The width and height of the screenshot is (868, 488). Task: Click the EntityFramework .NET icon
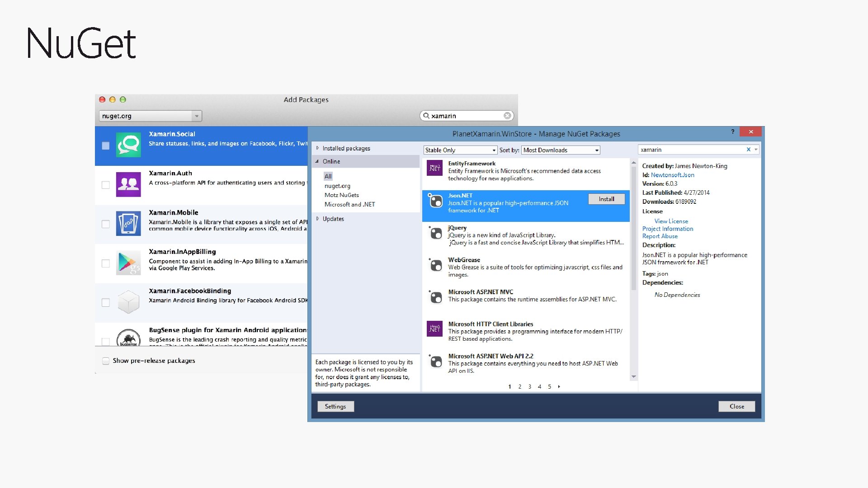tap(435, 168)
